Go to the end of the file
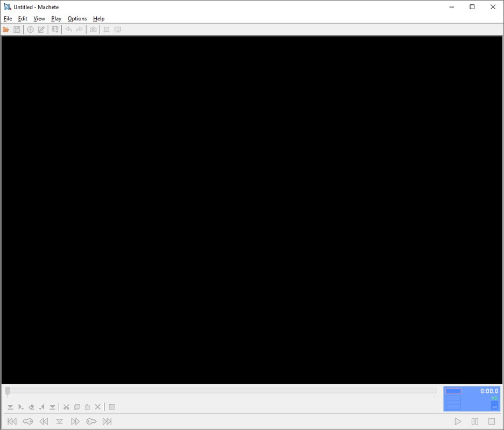 click(107, 421)
